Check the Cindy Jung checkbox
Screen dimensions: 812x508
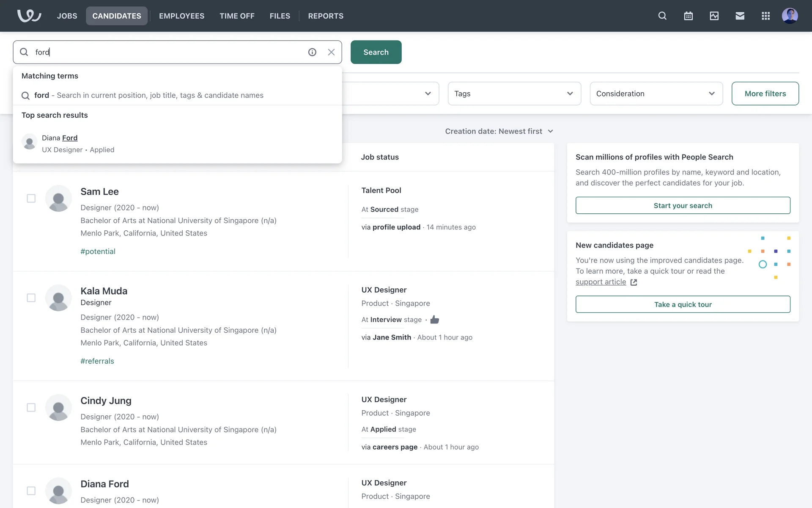[x=31, y=407]
